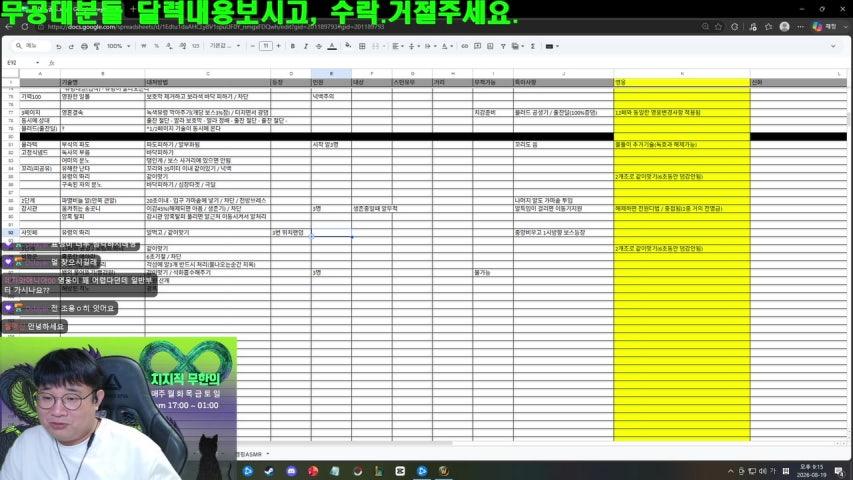Format selection as percent
Screen dimensions: 853x480
coord(157,46)
